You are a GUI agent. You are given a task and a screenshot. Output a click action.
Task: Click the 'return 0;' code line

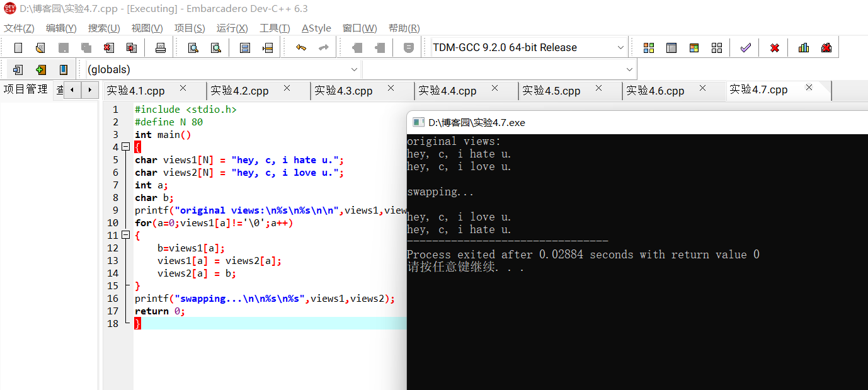pos(160,311)
